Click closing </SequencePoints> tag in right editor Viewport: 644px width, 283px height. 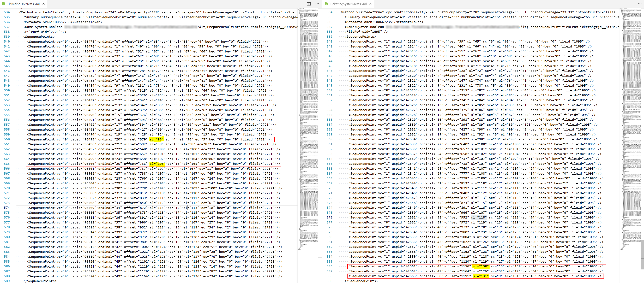(361, 281)
